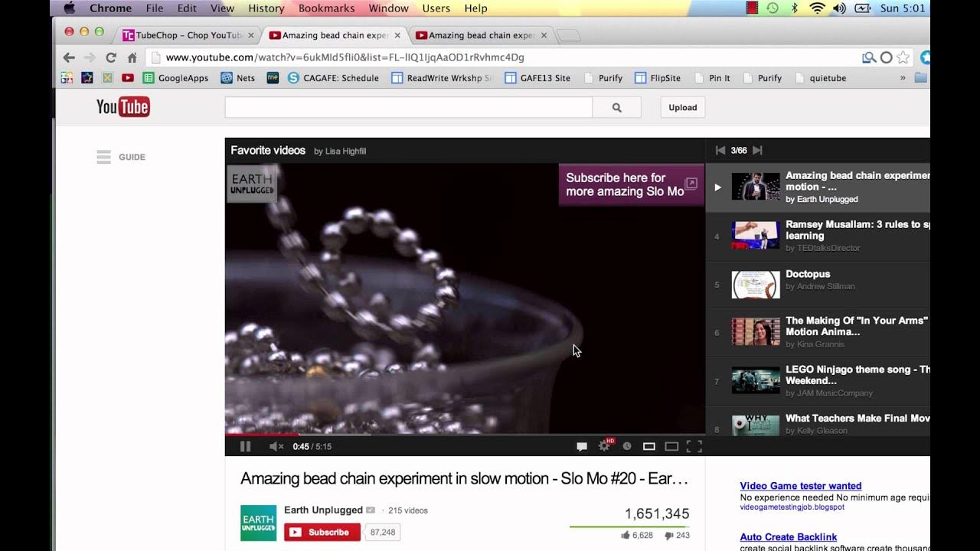
Task: Focus the YouTube search box
Action: pyautogui.click(x=409, y=108)
